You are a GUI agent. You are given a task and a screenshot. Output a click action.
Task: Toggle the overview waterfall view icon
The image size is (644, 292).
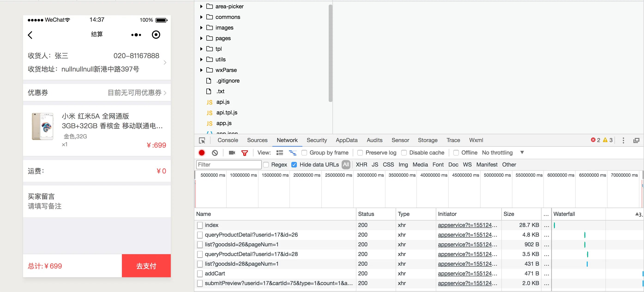click(292, 153)
